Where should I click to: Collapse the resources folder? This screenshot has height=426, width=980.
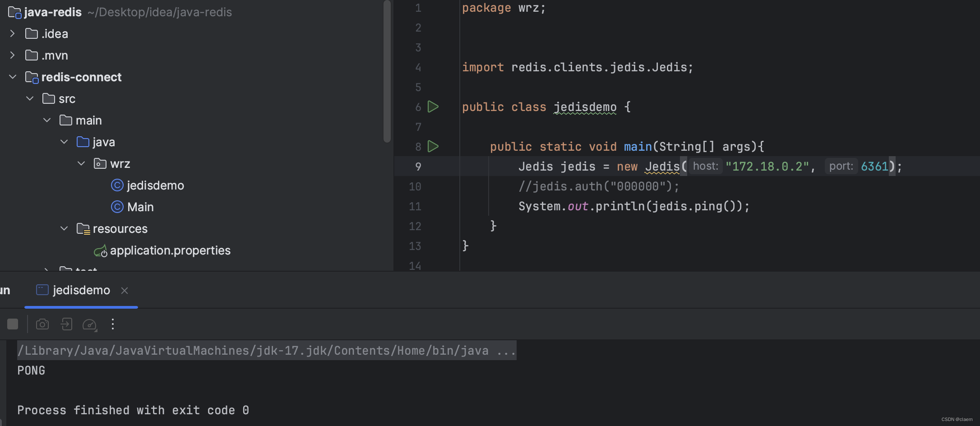pyautogui.click(x=64, y=229)
